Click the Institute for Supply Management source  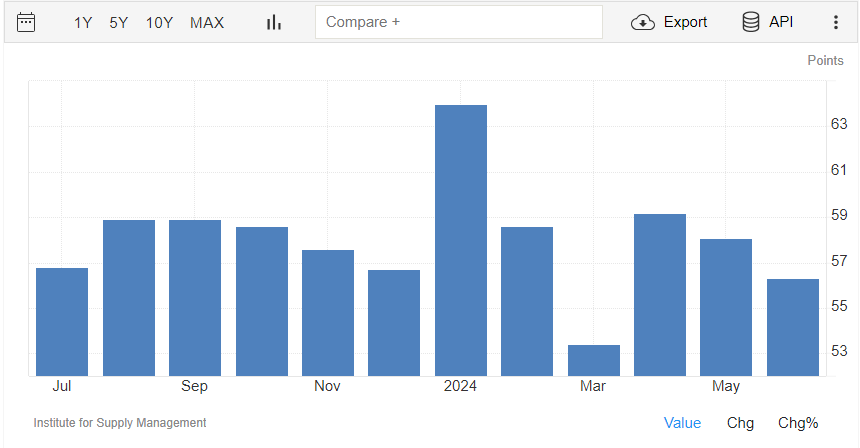click(x=120, y=423)
